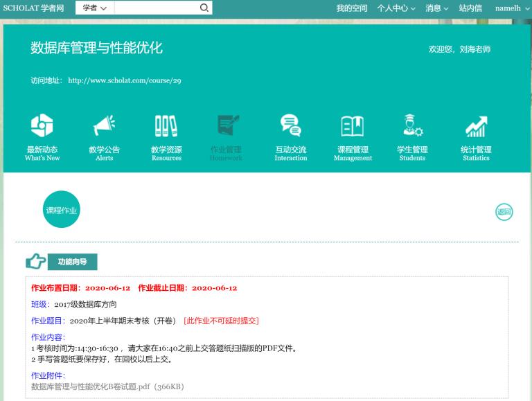The image size is (532, 401).
Task: Click the search text input field
Action: tap(156, 8)
